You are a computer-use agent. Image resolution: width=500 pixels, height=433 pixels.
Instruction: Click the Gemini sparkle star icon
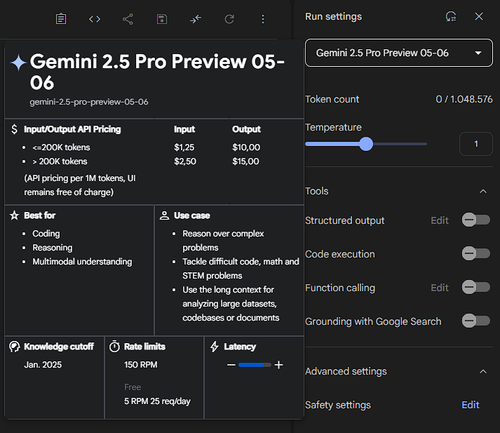[18, 62]
